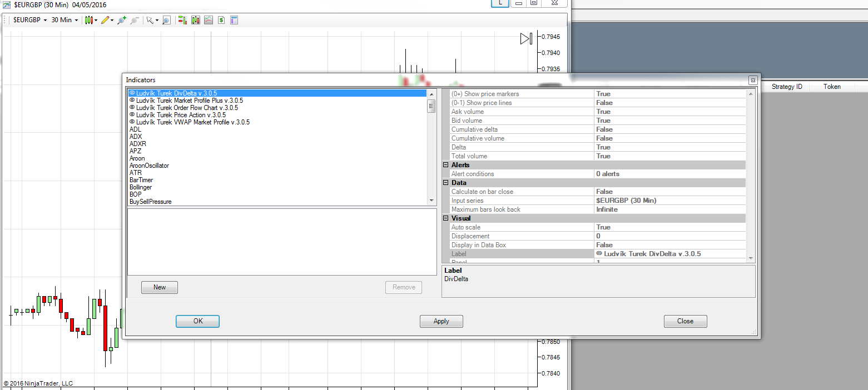
Task: Click the Total volume True value
Action: (x=670, y=156)
